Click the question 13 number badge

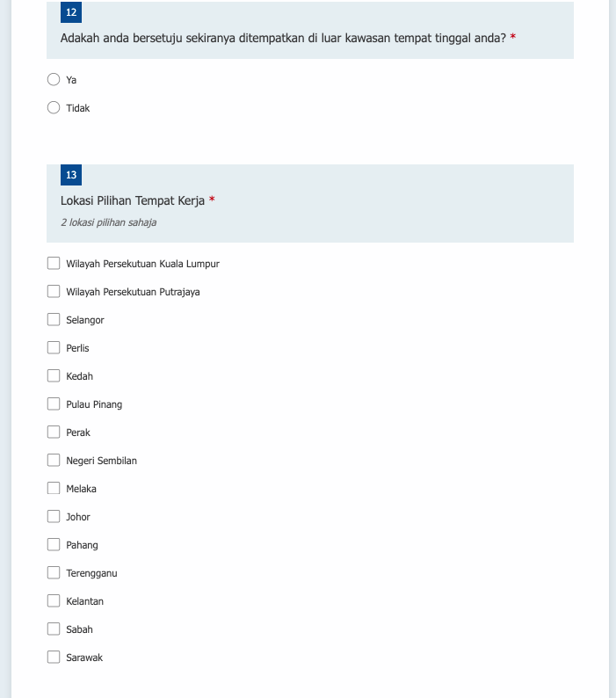(x=71, y=175)
